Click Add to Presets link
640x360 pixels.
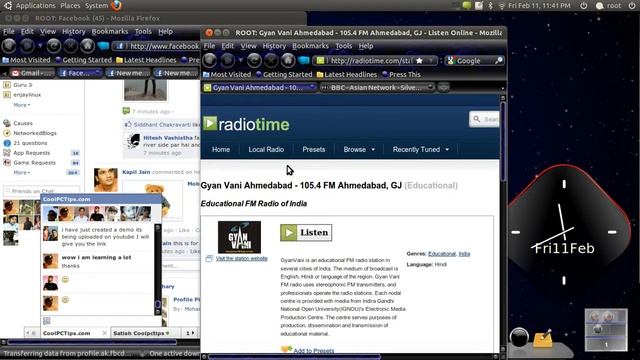tap(313, 351)
